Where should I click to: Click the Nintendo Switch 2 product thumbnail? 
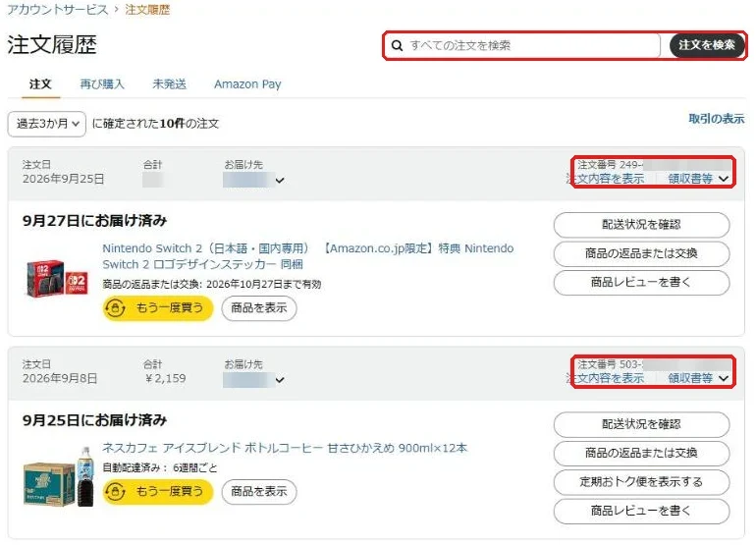click(57, 278)
